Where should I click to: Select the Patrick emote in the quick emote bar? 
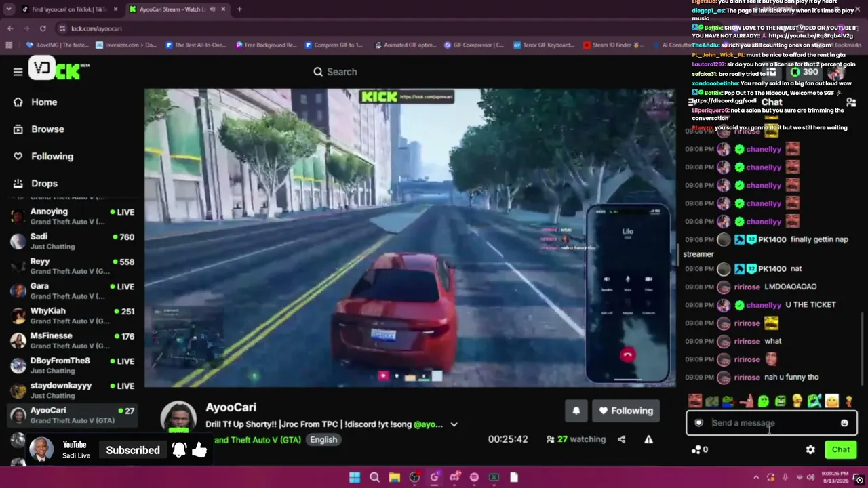pos(747,401)
